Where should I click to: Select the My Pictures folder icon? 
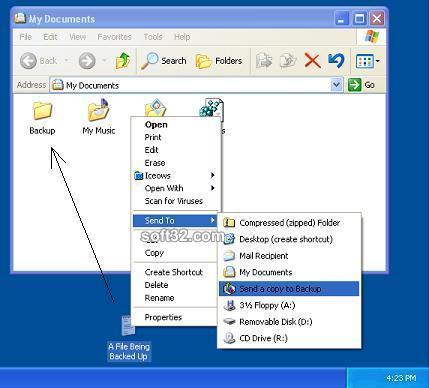155,108
